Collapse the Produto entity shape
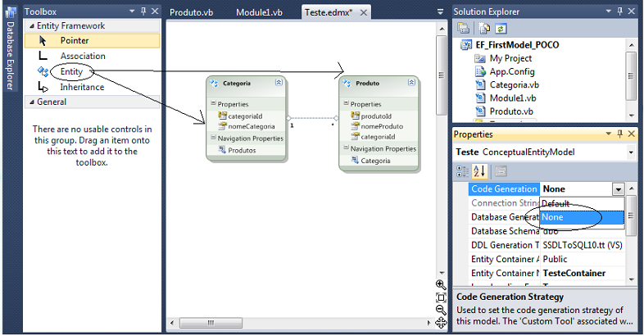Screen dimensions: 644x336 411,83
